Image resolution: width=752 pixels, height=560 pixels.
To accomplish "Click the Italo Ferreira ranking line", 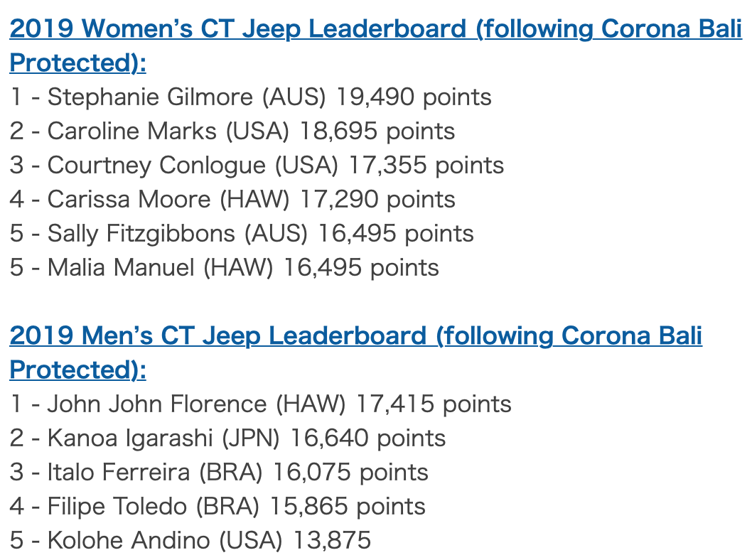I will click(x=219, y=473).
